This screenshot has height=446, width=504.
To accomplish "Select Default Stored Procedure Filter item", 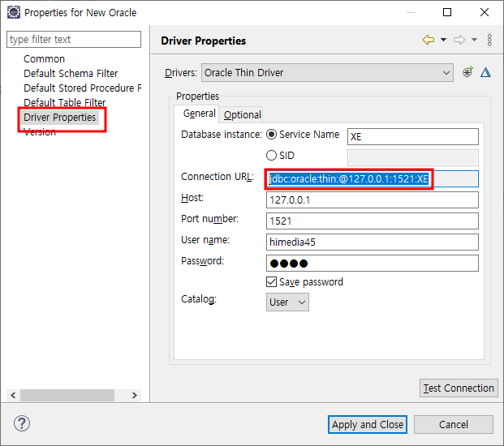I will point(82,88).
